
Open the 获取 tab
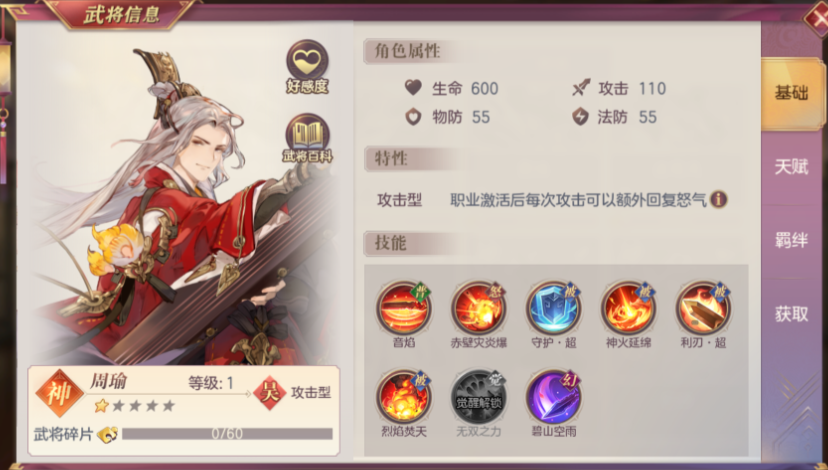(x=791, y=314)
